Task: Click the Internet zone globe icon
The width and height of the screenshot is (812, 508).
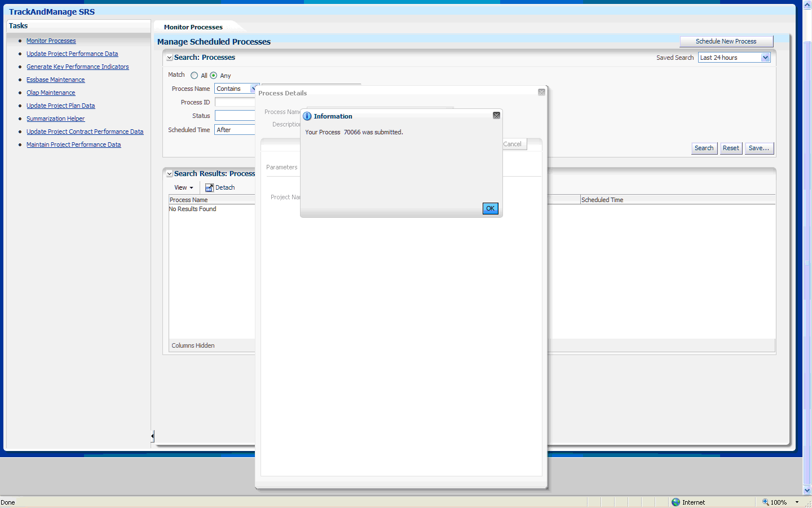Action: coord(675,502)
